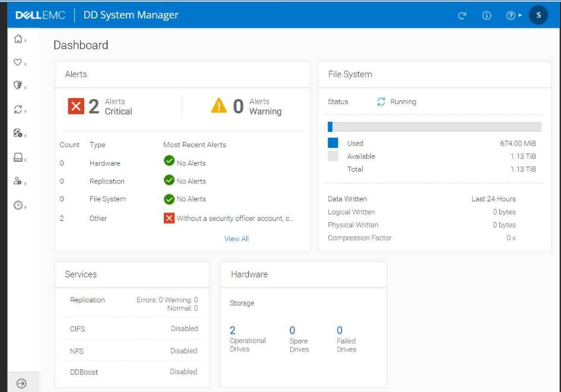Click the Hardware panel header
561x392 pixels.
304,274
